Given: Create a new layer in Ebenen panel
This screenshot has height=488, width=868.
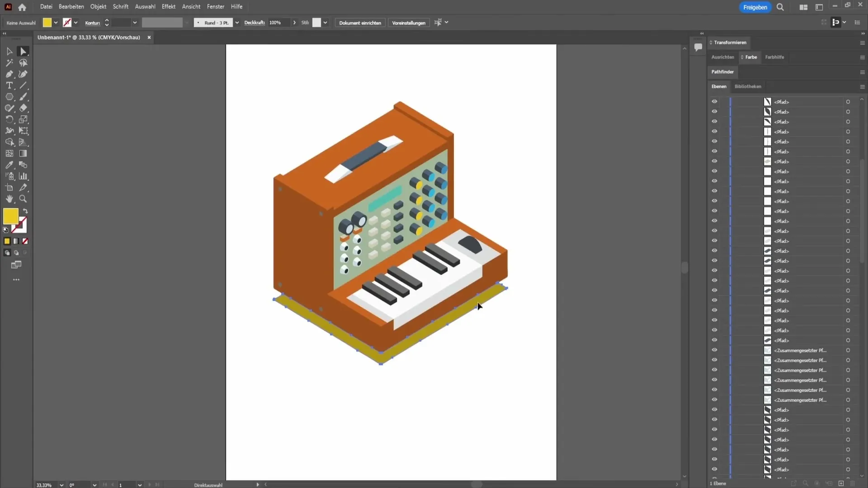Looking at the screenshot, I should [841, 483].
